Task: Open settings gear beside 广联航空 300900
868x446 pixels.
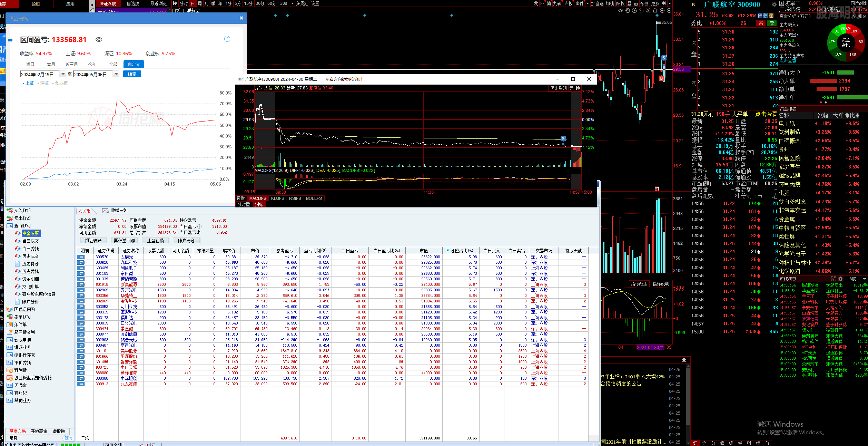Action: [774, 4]
